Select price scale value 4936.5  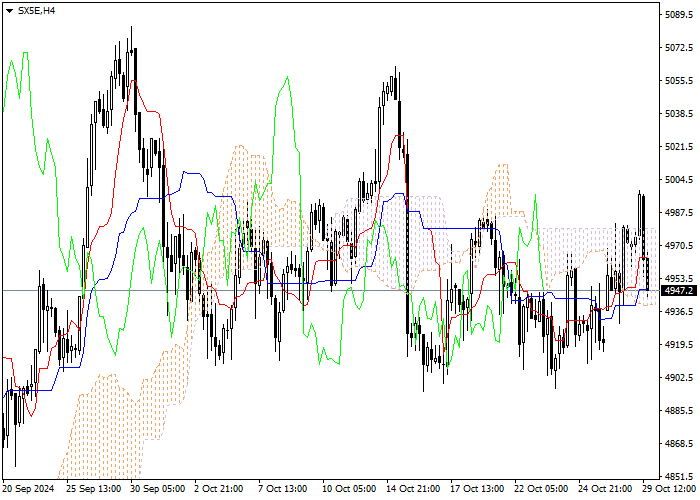(x=679, y=311)
